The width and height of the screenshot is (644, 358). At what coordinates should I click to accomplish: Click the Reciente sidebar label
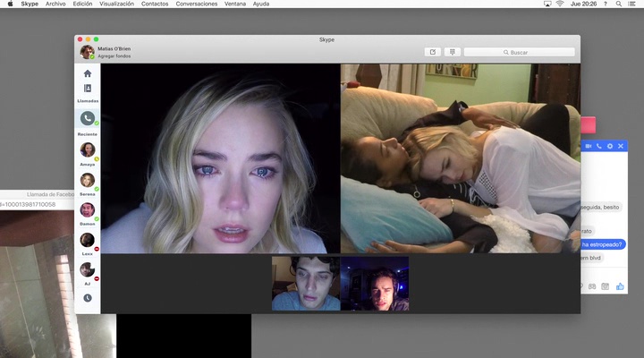tap(88, 134)
